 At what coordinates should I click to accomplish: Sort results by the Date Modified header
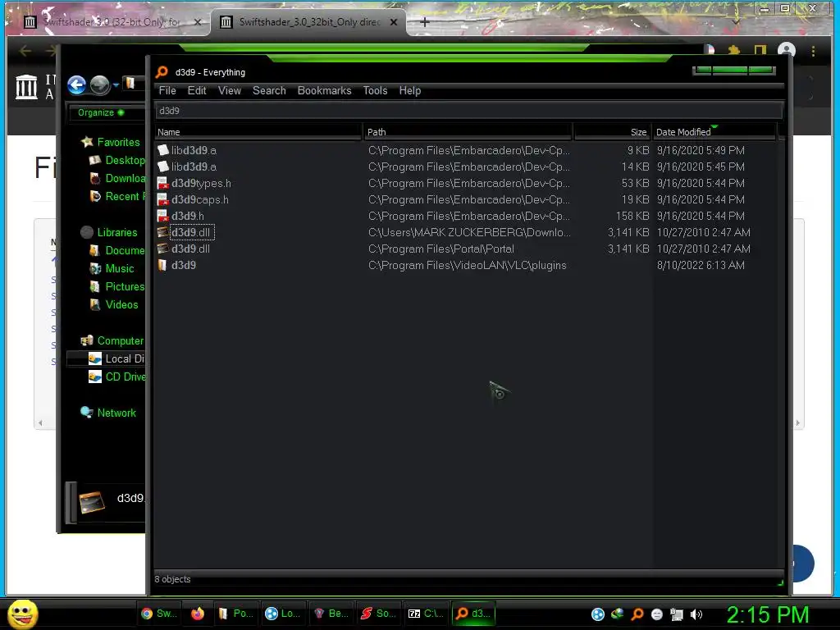point(714,132)
